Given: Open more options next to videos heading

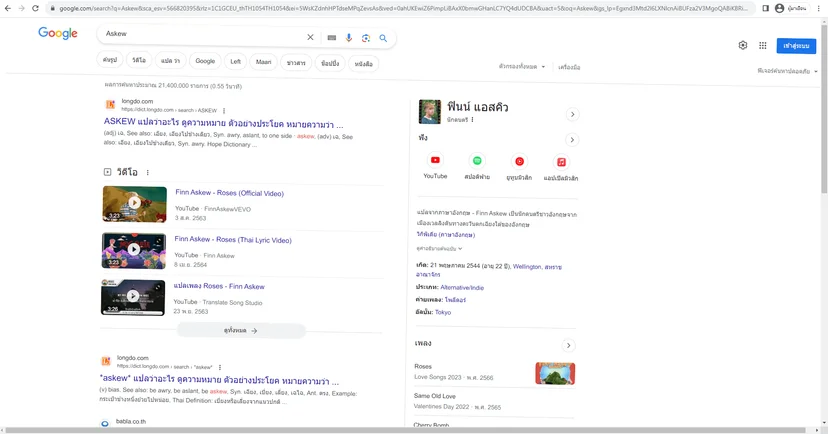Looking at the screenshot, I should [x=148, y=173].
